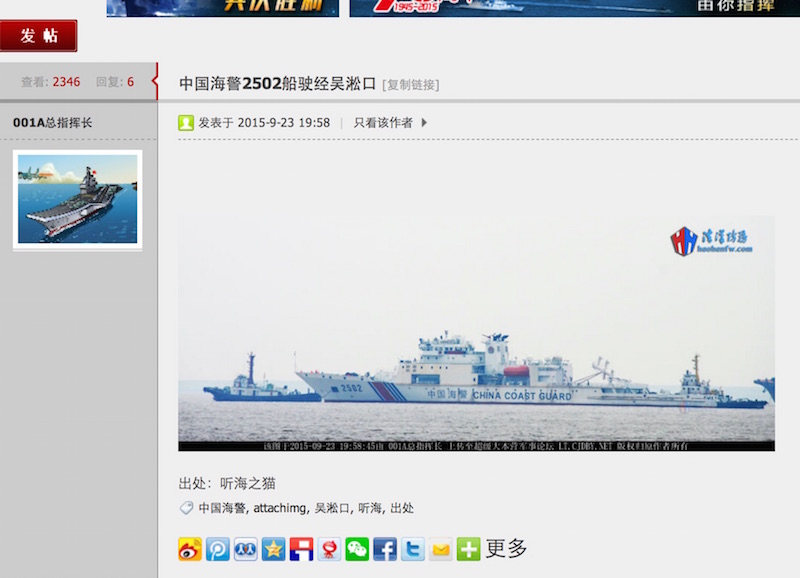
Task: Click the tag icon before 中国海警
Action: pyautogui.click(x=186, y=508)
